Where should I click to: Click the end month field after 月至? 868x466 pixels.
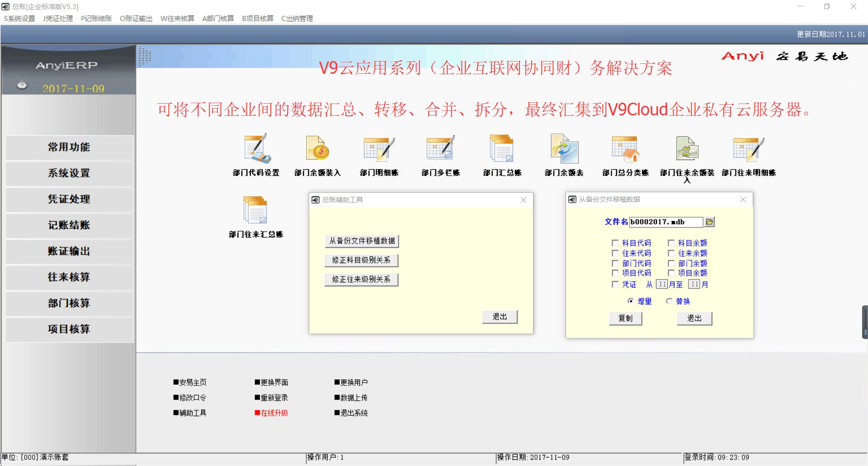tap(694, 284)
